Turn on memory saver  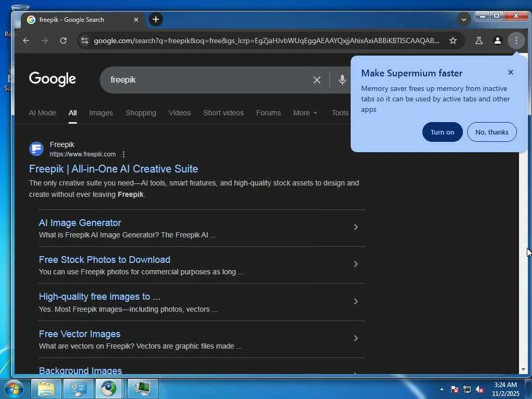point(442,132)
